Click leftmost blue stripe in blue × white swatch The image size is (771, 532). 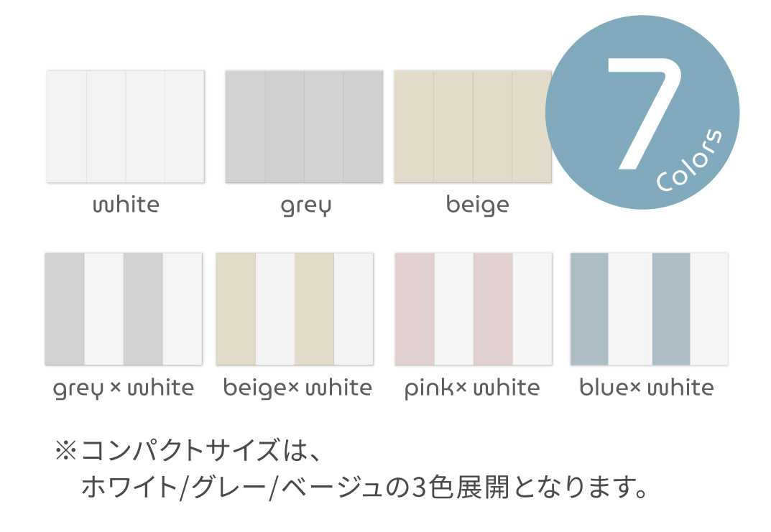click(589, 309)
